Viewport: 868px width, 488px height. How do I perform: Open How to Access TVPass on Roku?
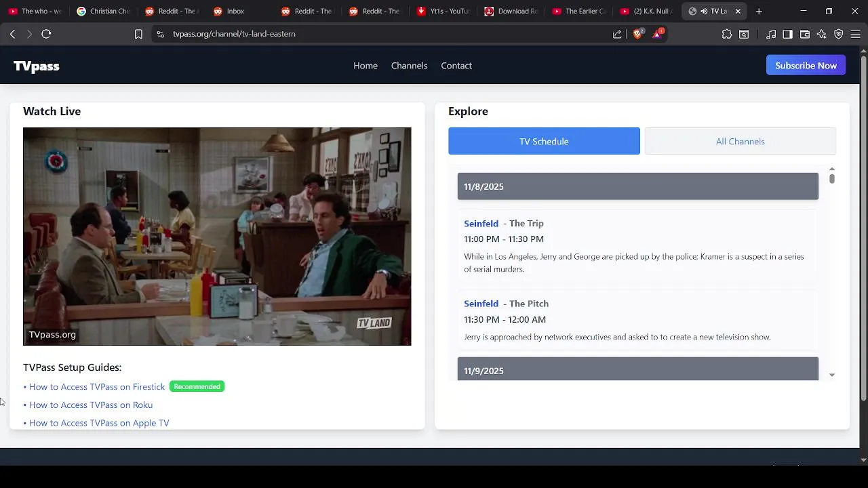point(91,405)
